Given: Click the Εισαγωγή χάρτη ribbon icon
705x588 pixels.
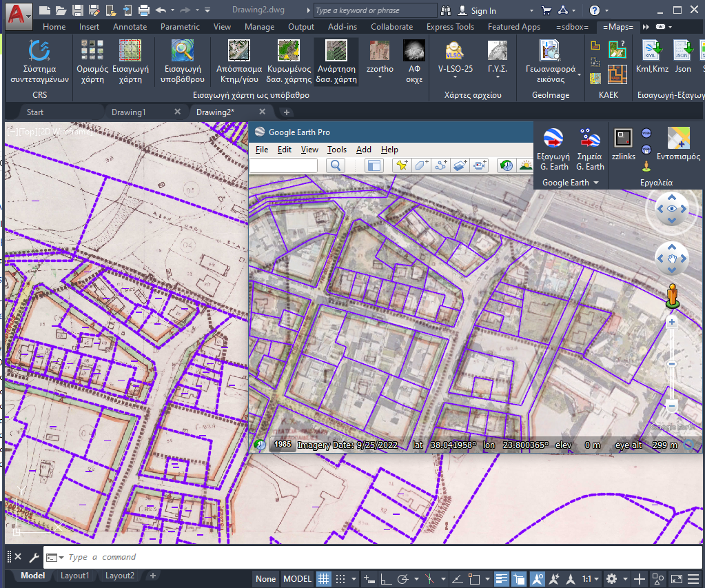Looking at the screenshot, I should click(x=130, y=50).
